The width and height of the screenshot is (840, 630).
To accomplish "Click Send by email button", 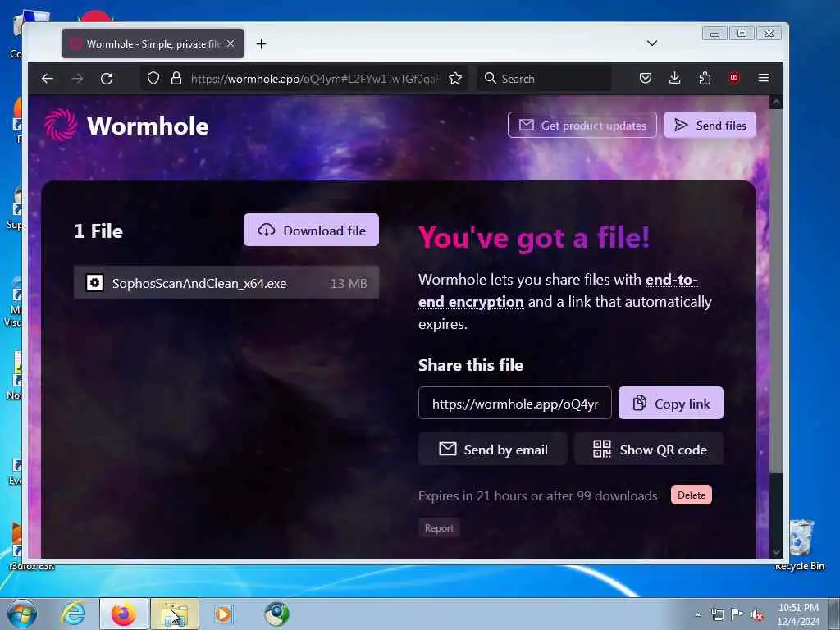I will click(x=493, y=449).
